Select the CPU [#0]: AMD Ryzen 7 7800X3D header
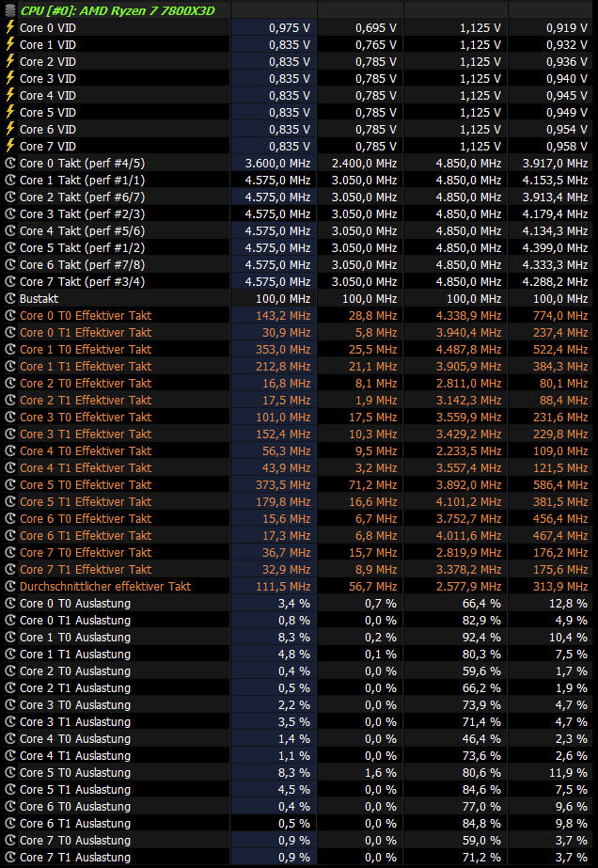The width and height of the screenshot is (598, 868). (118, 10)
